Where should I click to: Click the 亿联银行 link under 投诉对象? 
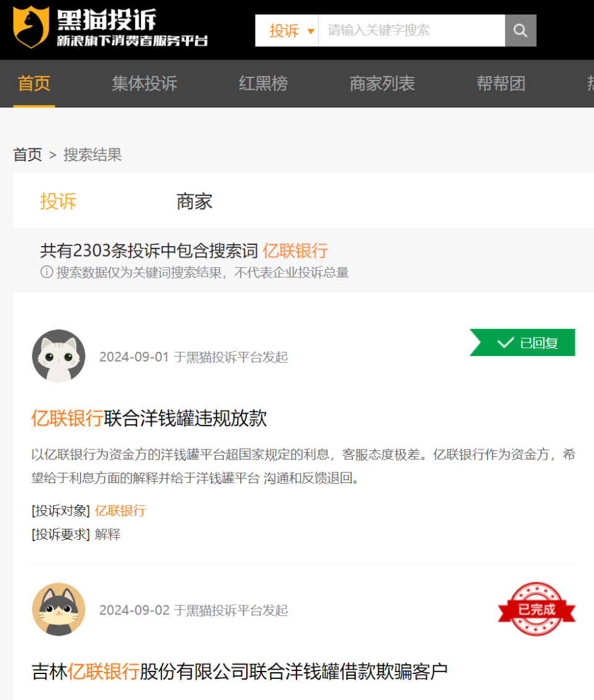click(121, 511)
